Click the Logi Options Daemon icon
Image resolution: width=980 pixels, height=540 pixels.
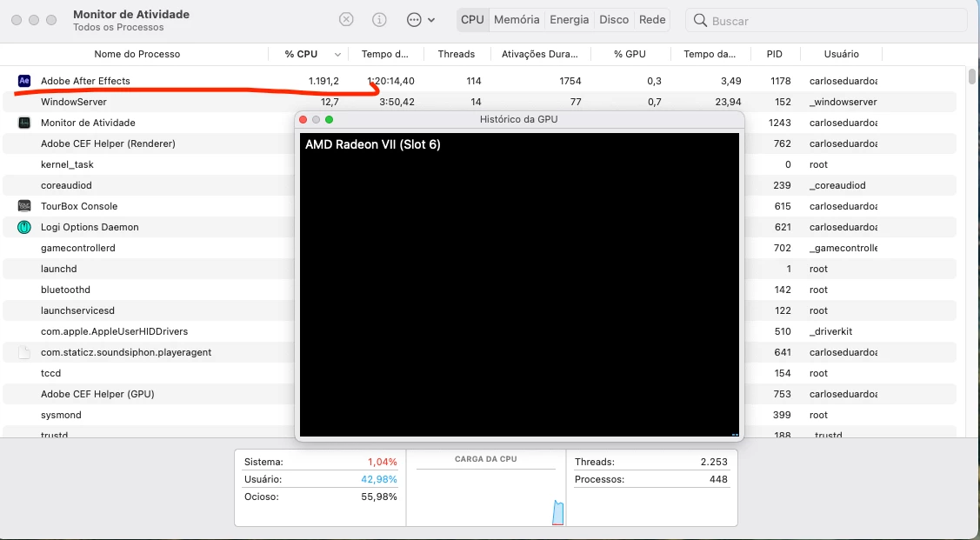click(24, 227)
